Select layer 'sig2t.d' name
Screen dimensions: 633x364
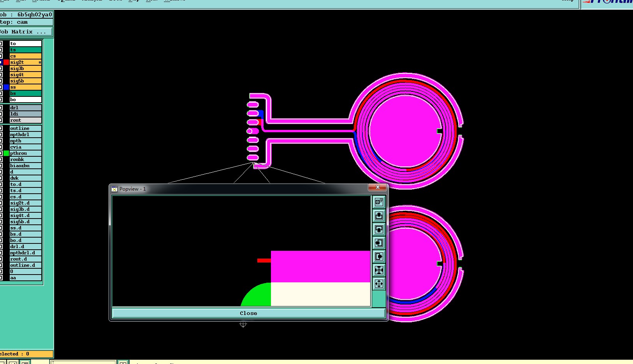point(25,203)
